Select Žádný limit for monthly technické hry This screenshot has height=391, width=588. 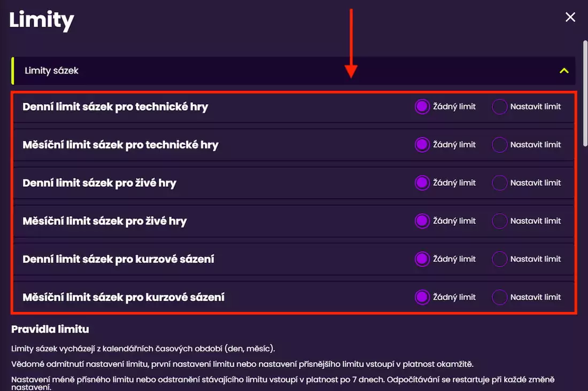(x=422, y=145)
